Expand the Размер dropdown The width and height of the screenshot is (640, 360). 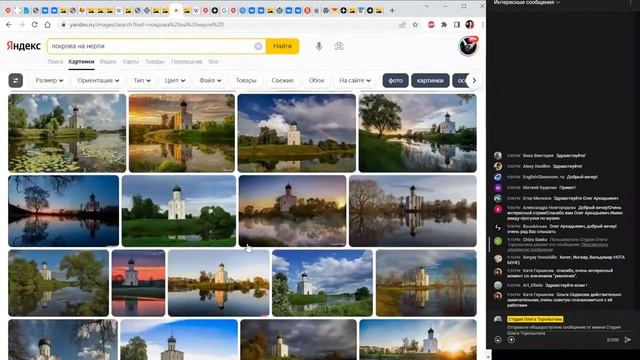pyautogui.click(x=49, y=80)
